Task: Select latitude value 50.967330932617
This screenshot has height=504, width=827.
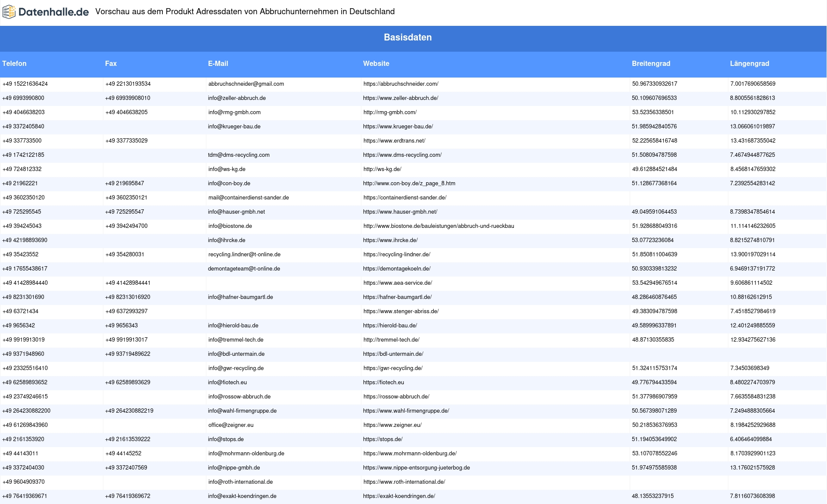Action: point(654,84)
